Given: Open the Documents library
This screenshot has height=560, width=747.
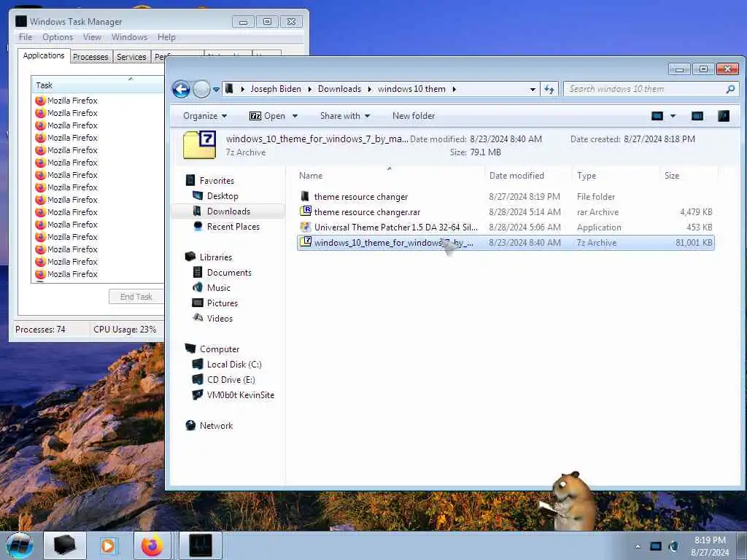Looking at the screenshot, I should [229, 273].
